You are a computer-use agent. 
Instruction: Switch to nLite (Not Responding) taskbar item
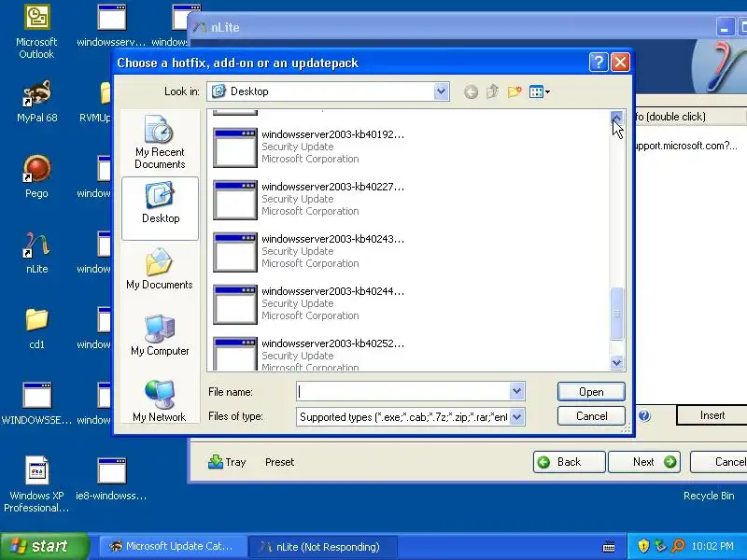click(323, 546)
